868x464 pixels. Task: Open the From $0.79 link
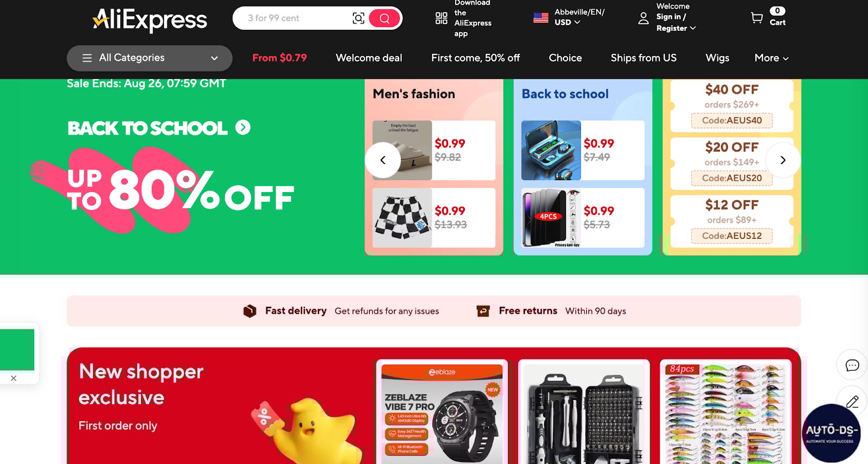(x=279, y=58)
